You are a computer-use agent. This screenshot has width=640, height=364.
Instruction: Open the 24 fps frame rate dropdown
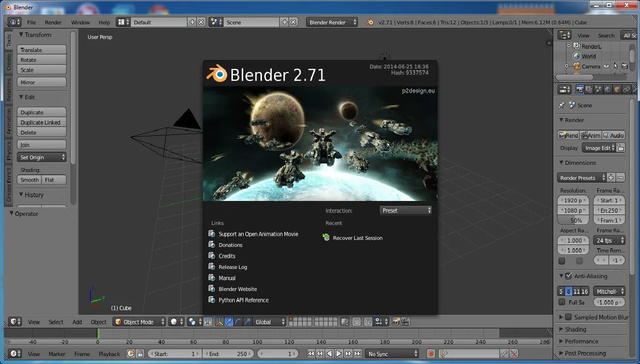click(x=609, y=240)
